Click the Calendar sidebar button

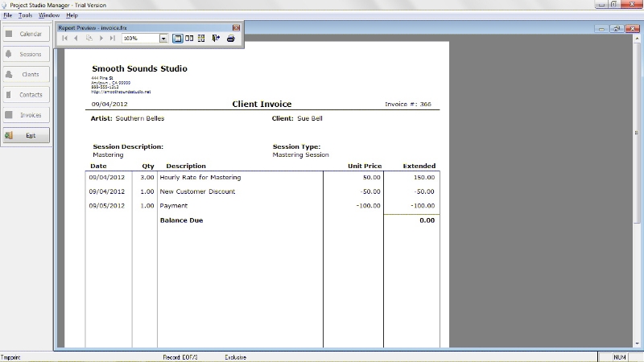pyautogui.click(x=26, y=34)
